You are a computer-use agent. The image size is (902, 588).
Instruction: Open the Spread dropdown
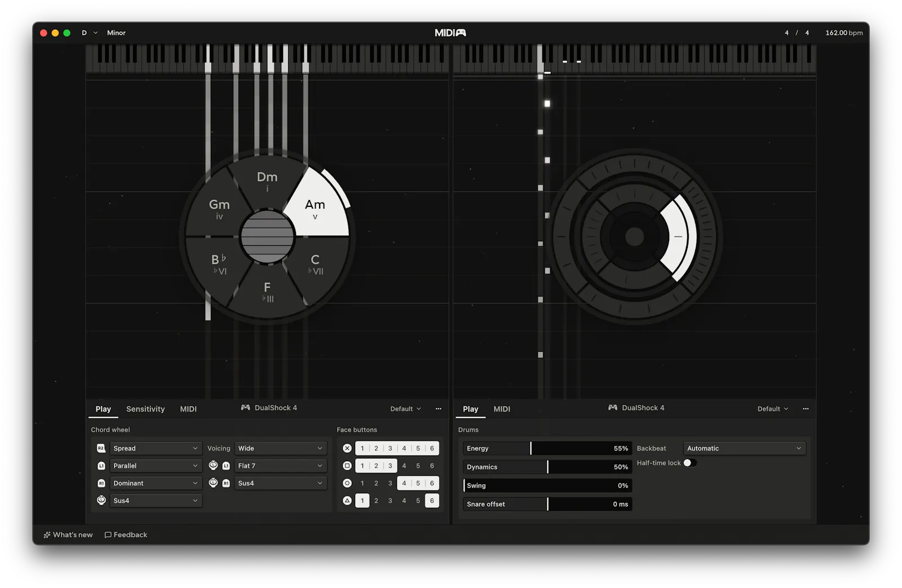click(156, 448)
